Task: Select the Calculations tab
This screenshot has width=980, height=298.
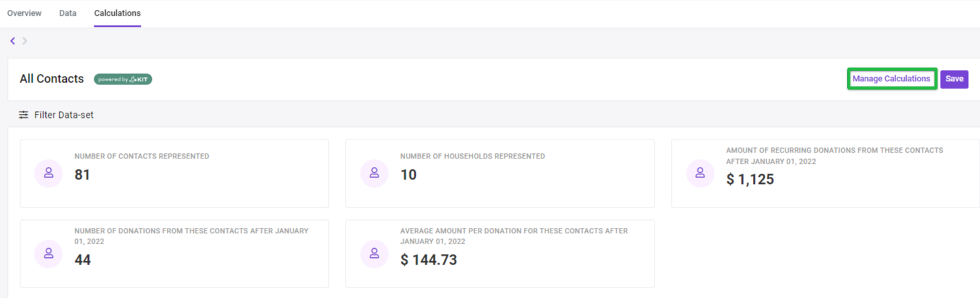Action: 117,13
